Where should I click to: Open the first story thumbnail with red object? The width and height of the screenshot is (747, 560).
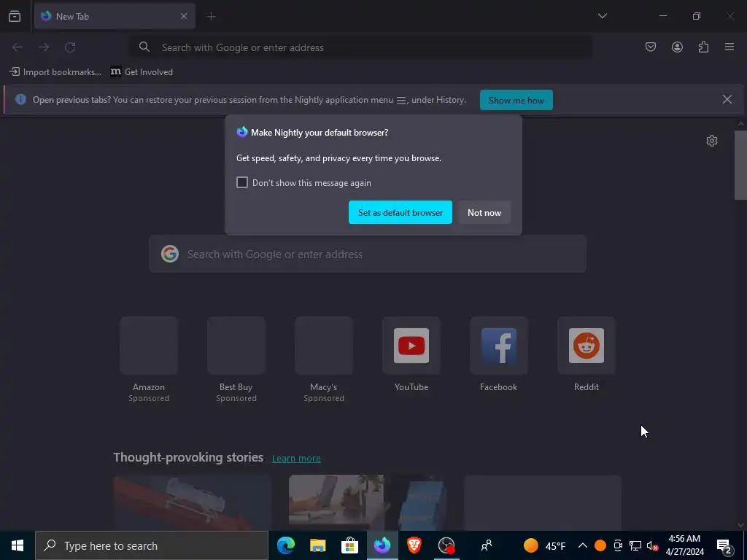click(192, 502)
